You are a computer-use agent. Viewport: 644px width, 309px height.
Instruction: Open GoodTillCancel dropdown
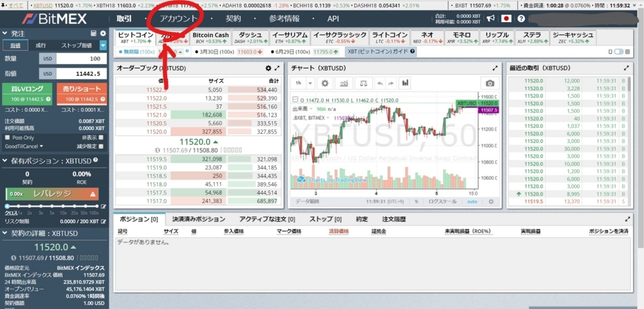point(24,146)
